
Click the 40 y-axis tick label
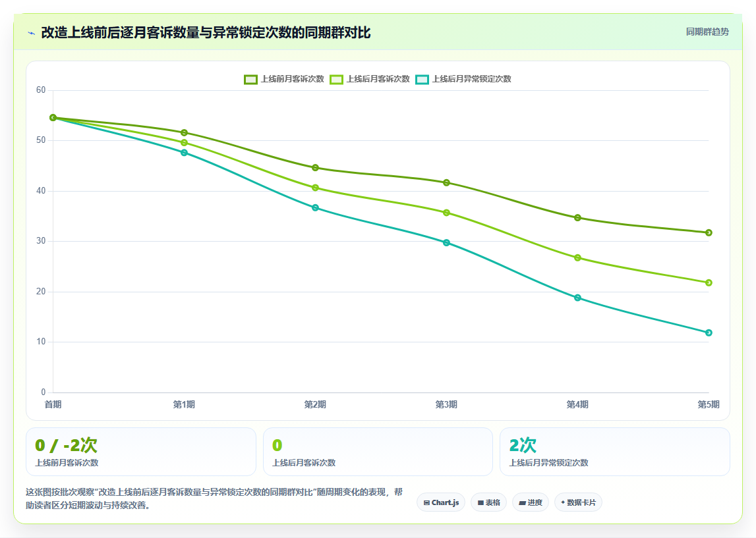click(x=41, y=191)
